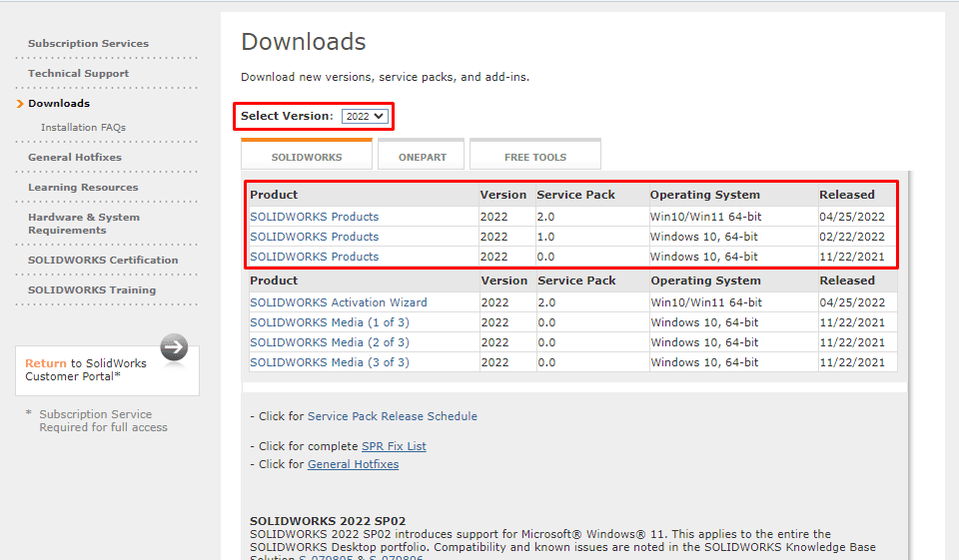Click the circular arrow icon in Return box
The height and width of the screenshot is (560, 959).
(x=174, y=347)
